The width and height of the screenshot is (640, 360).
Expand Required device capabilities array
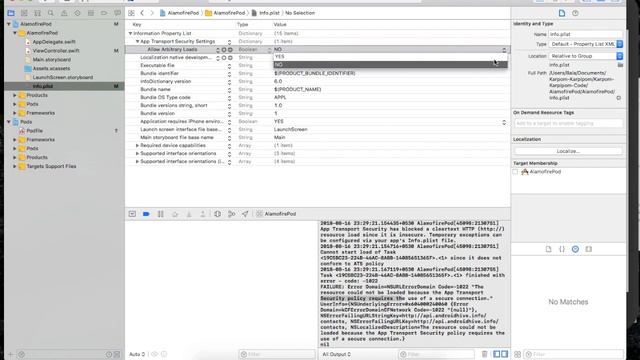click(x=138, y=145)
